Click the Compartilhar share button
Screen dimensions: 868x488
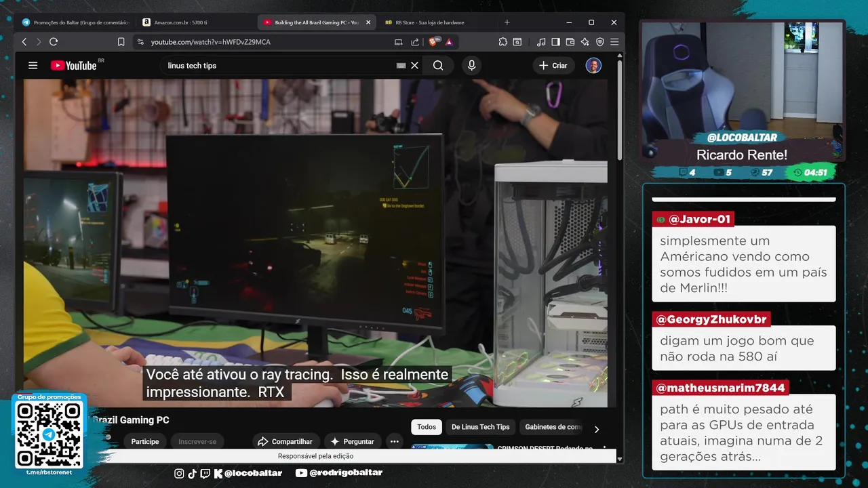(285, 441)
